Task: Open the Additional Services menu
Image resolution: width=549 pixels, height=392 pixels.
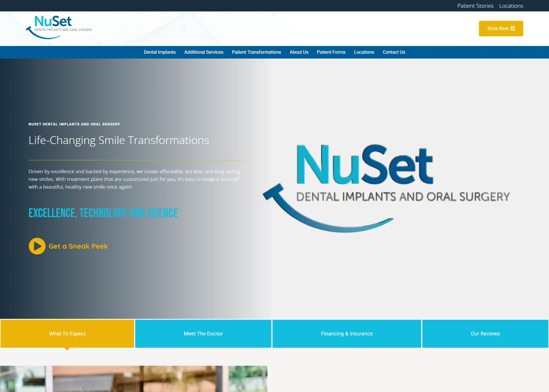Action: [x=204, y=52]
